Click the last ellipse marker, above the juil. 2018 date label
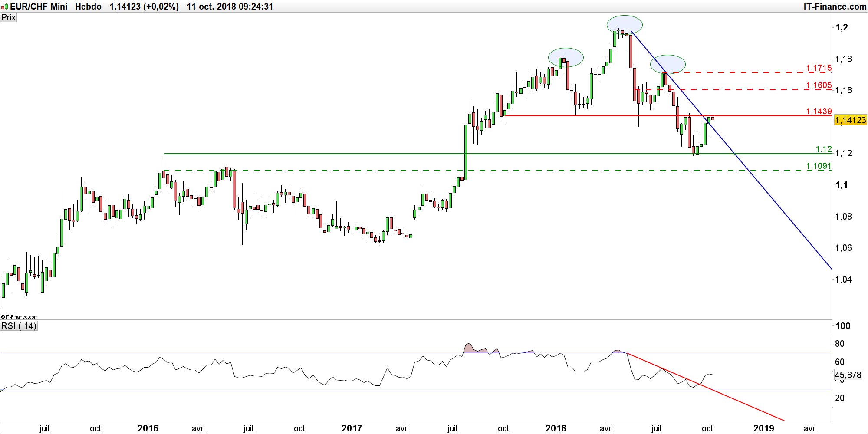Screen dimensions: 868x434 pyautogui.click(x=668, y=64)
